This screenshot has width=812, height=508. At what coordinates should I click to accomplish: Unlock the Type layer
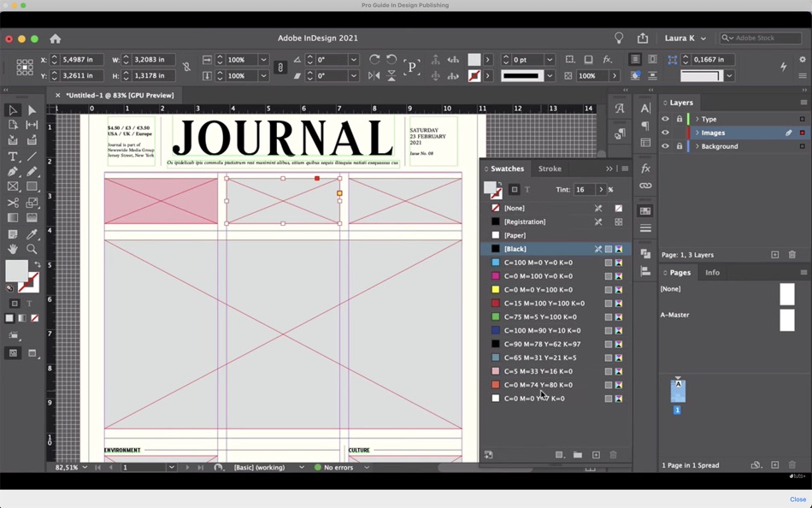[679, 119]
